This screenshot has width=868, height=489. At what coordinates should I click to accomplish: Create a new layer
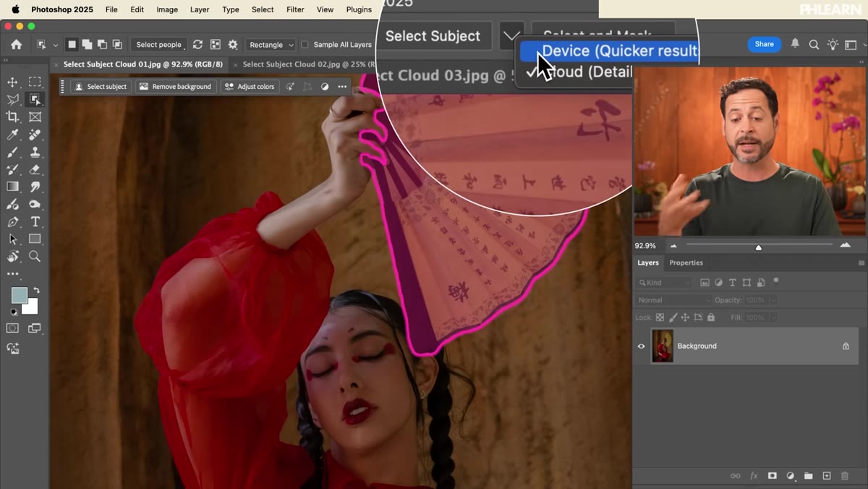827,475
